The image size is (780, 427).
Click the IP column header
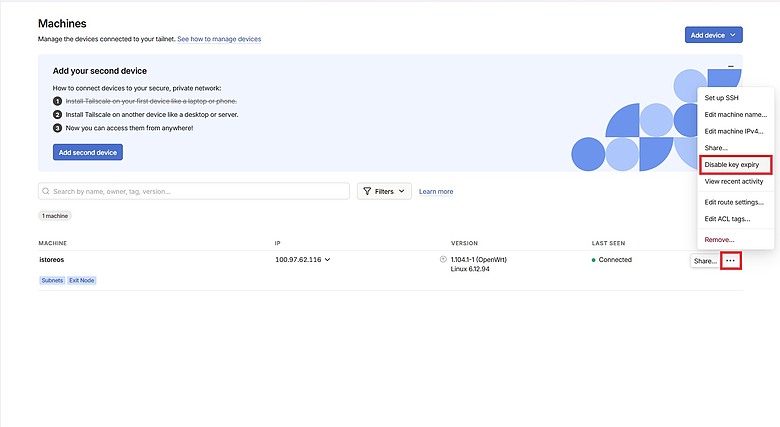(x=278, y=243)
